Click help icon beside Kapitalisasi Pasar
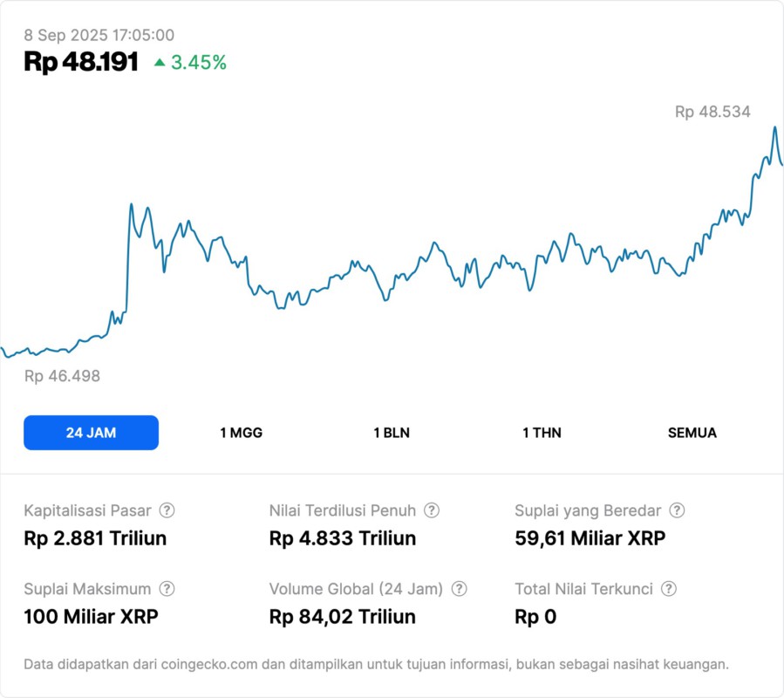Viewport: 784px width, 698px height. click(167, 510)
